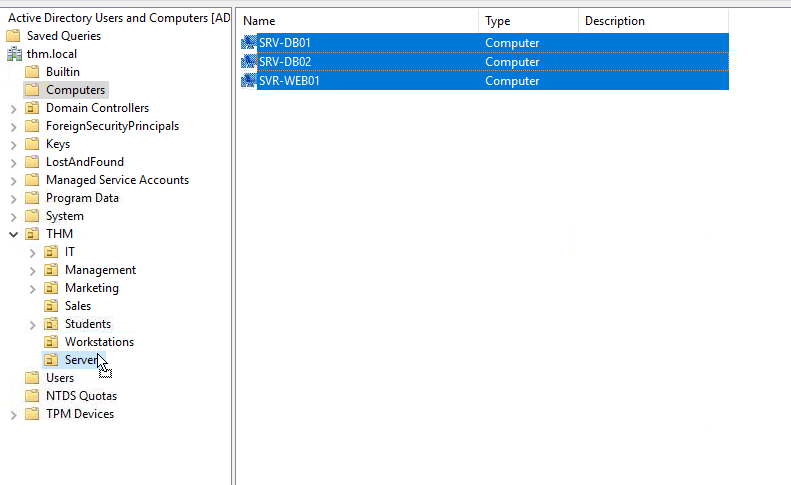
Task: Select the Servers OU in tree
Action: [81, 360]
